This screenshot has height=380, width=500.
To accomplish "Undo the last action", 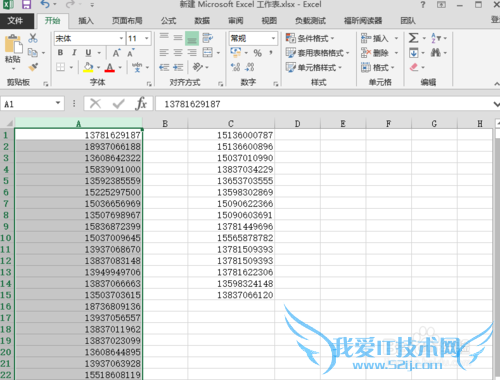I will coord(45,4).
